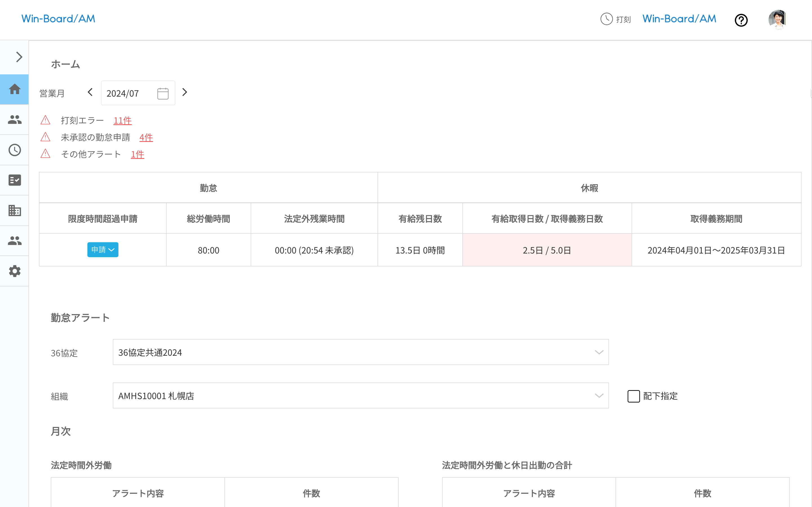The width and height of the screenshot is (812, 507).
Task: Open calendar picker for 営業月
Action: pos(163,93)
